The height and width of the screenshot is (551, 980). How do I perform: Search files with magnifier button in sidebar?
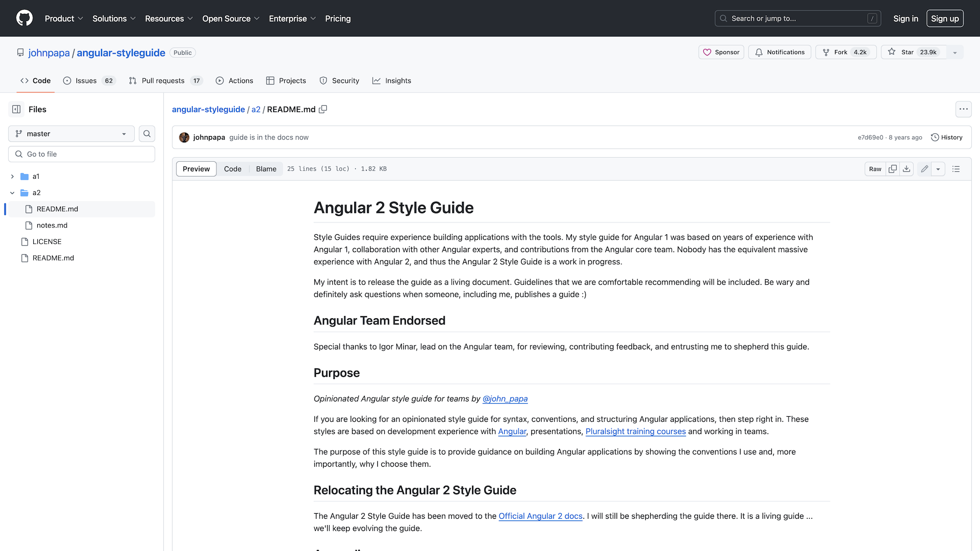click(x=147, y=134)
